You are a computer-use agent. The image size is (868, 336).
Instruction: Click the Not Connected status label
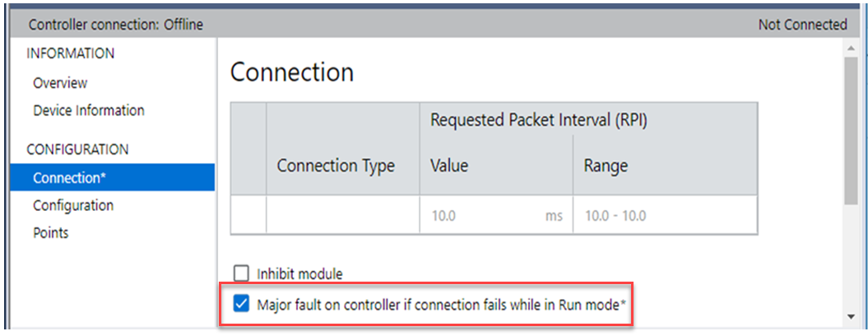802,25
